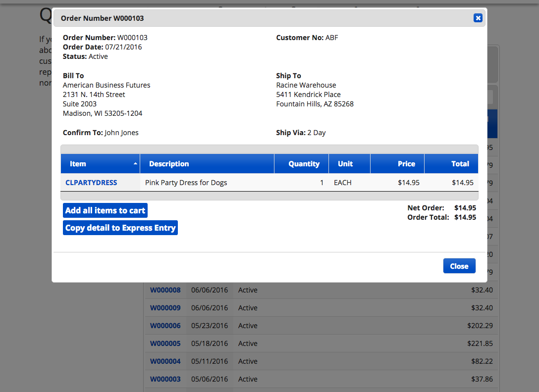Click Ship Via '2 Day' text
This screenshot has height=392, width=539.
[316, 133]
